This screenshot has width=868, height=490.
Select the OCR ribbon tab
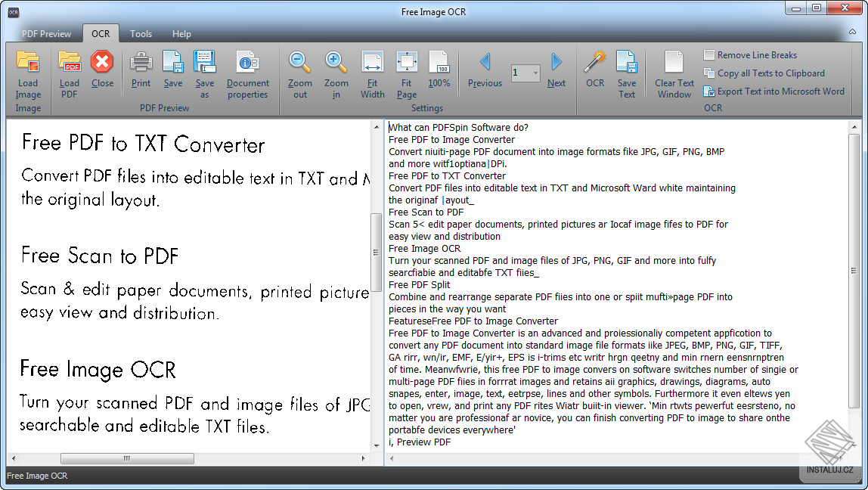tap(101, 34)
